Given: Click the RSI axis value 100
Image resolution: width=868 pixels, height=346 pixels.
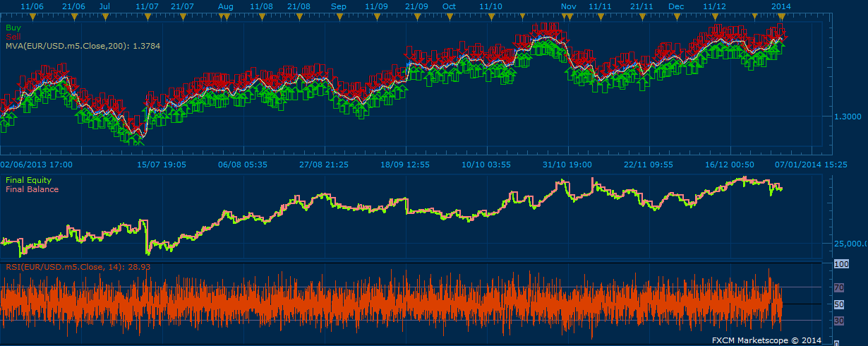Looking at the screenshot, I should point(843,263).
